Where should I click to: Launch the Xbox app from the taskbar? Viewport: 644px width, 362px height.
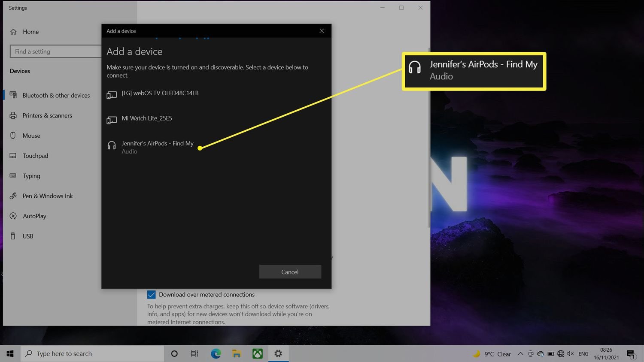tap(258, 354)
